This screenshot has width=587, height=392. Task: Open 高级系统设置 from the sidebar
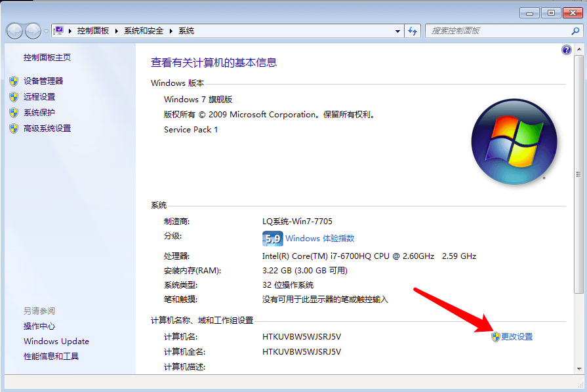pos(47,128)
